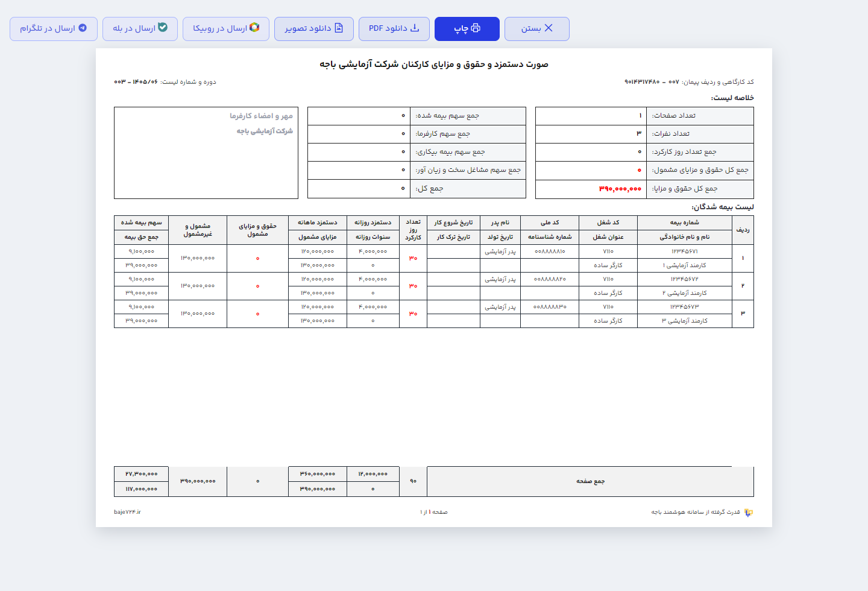This screenshot has width=868, height=591.
Task: Click national code "۰۰۸۸۸۸۸۳۰" in the table
Action: coord(550,307)
